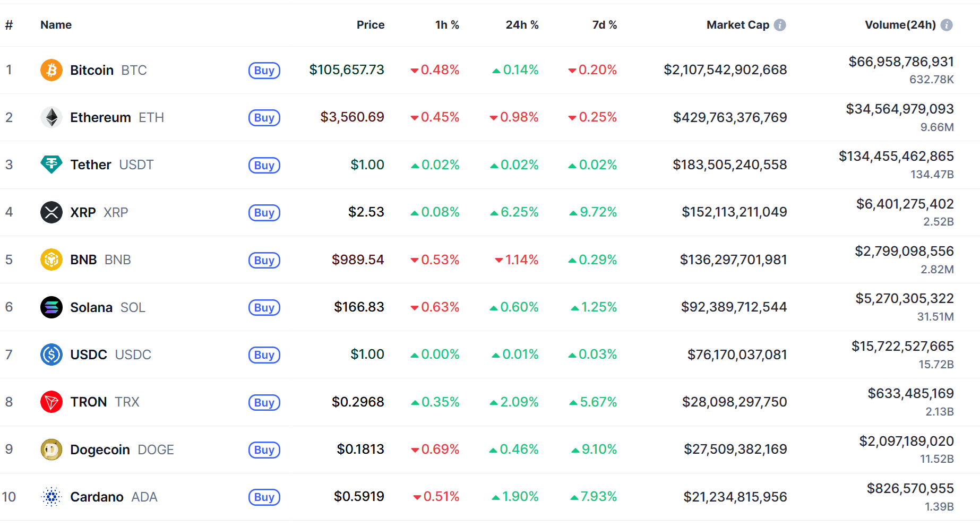
Task: Open the Market Cap info icon
Action: [780, 25]
